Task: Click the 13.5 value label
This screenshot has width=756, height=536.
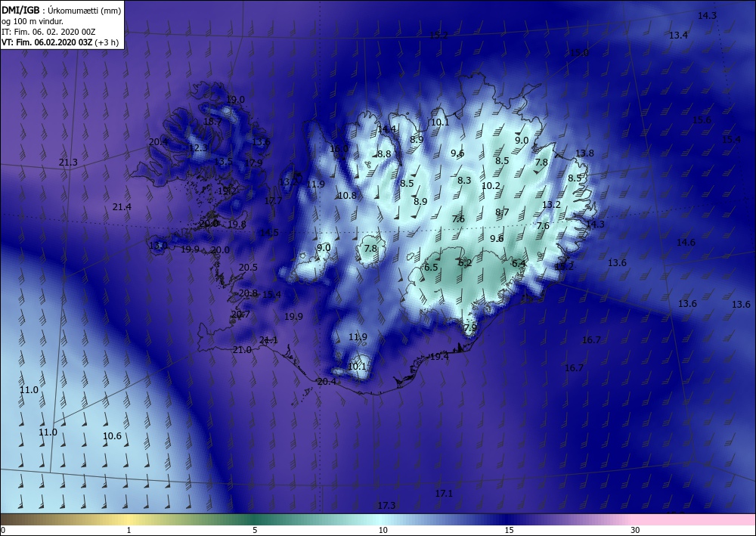Action: coord(223,161)
